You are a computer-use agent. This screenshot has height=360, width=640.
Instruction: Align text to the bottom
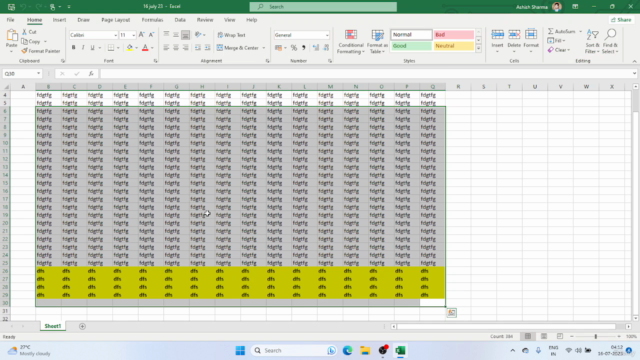[185, 35]
